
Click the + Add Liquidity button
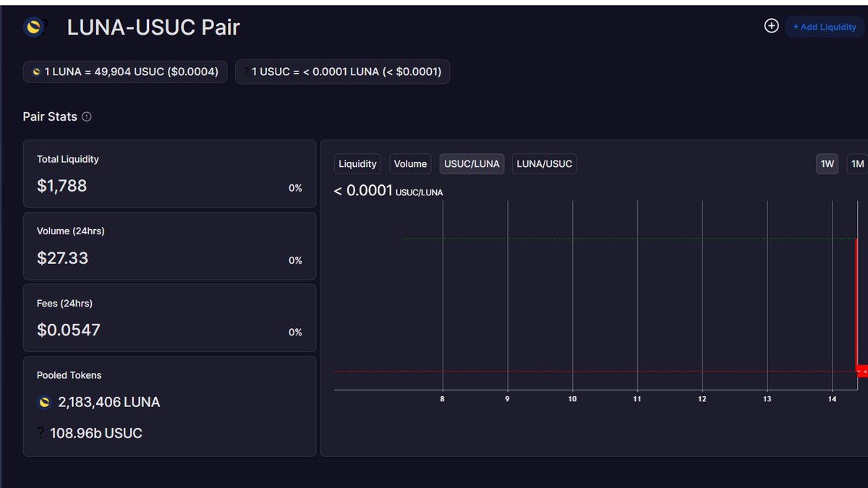tap(825, 27)
